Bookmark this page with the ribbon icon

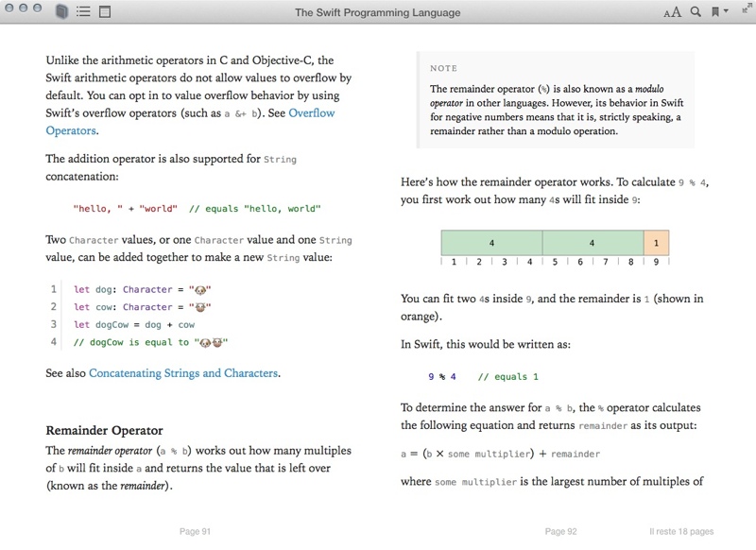pos(715,12)
